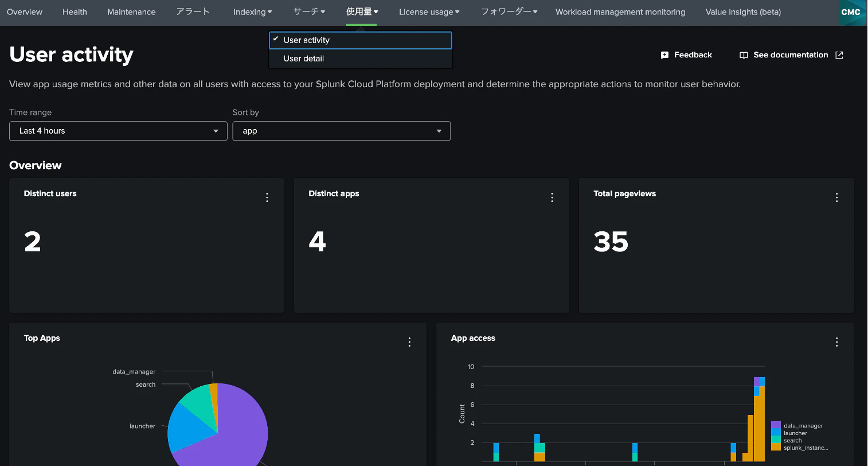
Task: Click the Feedback button
Action: coord(686,55)
